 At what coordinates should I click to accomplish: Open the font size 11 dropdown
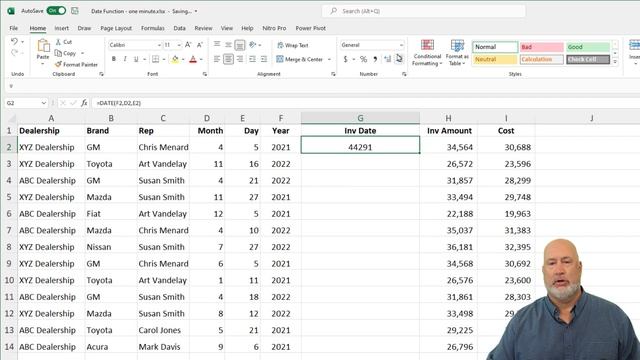179,45
